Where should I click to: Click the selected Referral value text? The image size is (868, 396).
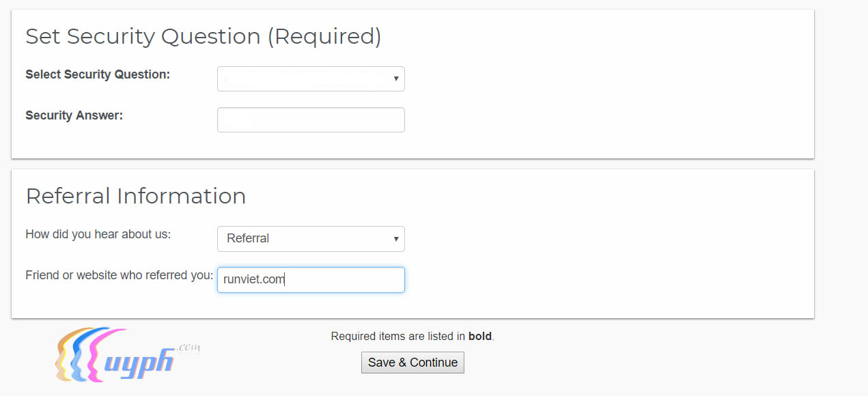pyautogui.click(x=248, y=238)
